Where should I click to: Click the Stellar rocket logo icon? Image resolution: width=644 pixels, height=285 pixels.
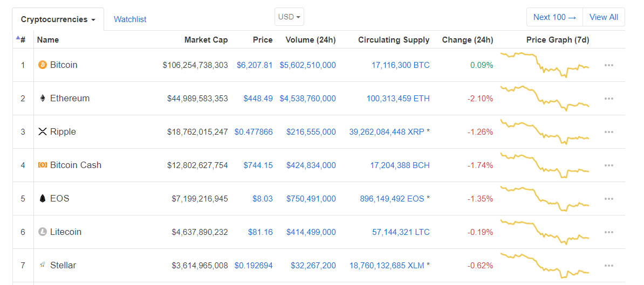42,266
